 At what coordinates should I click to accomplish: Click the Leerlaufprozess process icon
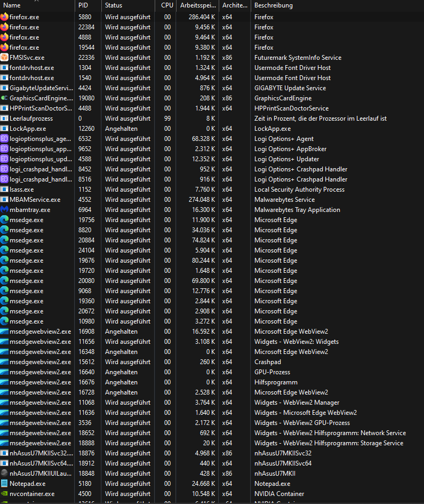[x=4, y=119]
